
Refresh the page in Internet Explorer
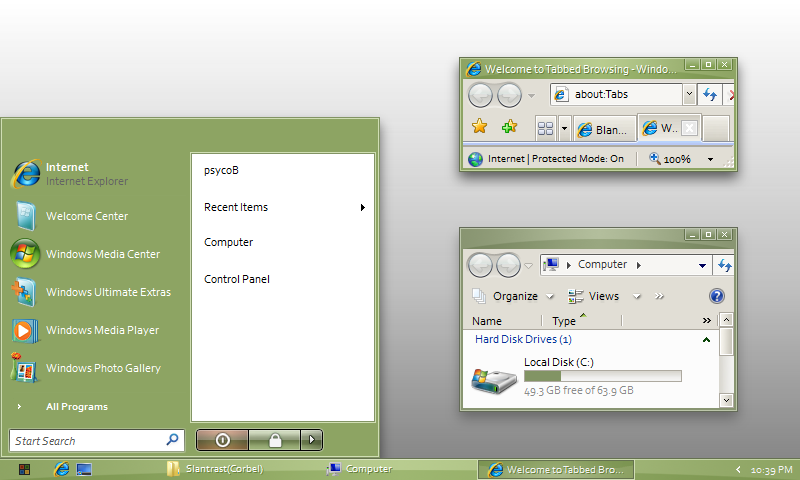click(710, 94)
